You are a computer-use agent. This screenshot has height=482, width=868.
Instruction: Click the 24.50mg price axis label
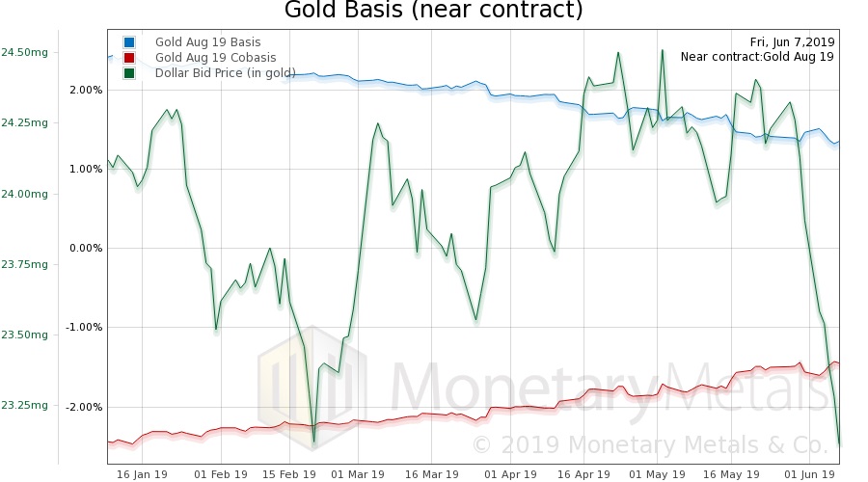tap(24, 52)
